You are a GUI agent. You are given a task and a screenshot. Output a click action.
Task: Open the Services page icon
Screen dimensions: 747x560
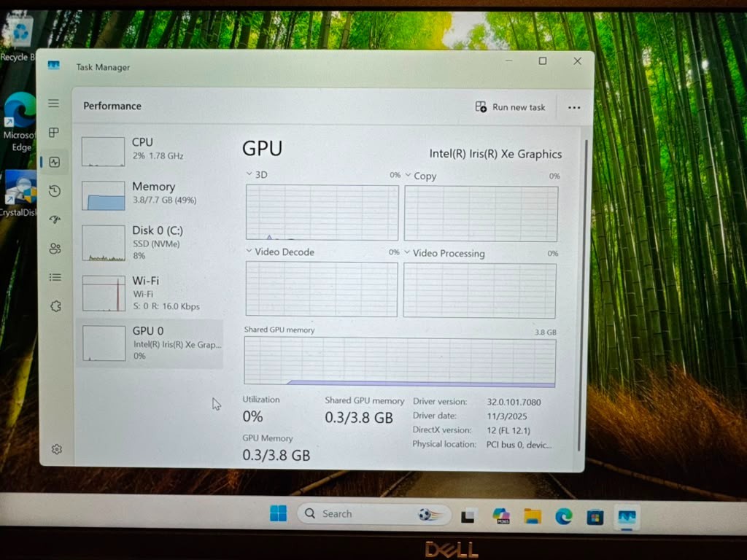(x=55, y=306)
